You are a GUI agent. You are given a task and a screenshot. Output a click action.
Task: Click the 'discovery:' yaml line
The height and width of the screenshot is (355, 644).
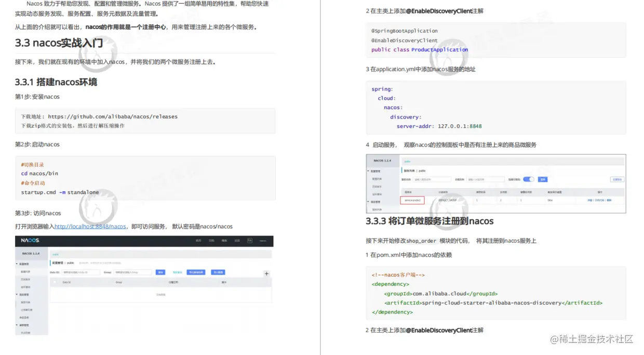tap(406, 117)
